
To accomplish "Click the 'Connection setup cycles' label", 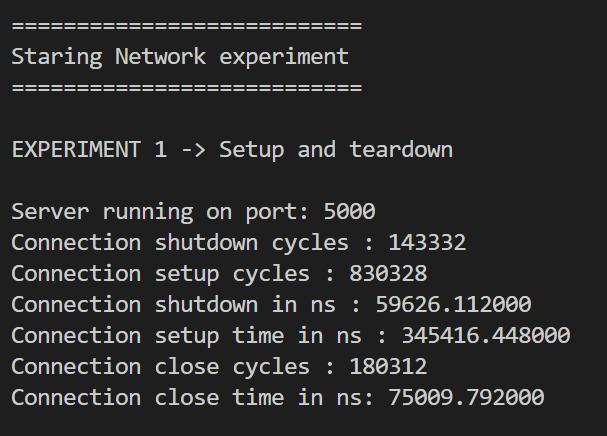I will 161,275.
